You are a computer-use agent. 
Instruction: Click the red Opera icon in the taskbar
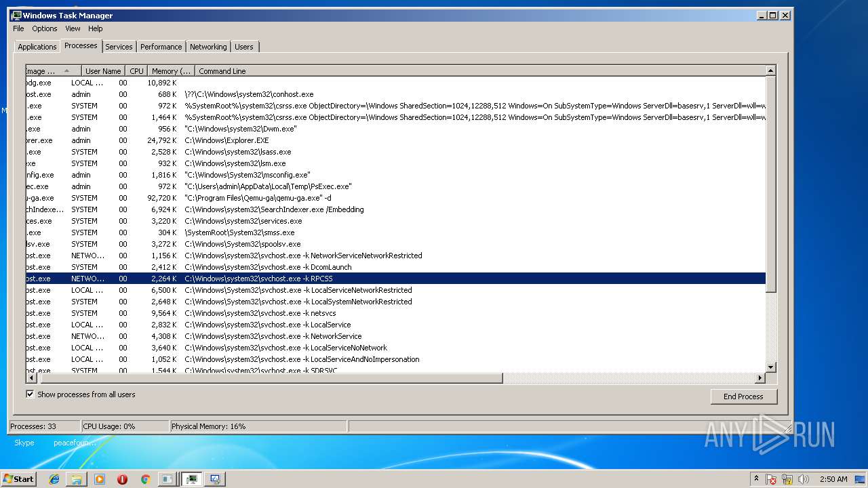click(x=122, y=479)
